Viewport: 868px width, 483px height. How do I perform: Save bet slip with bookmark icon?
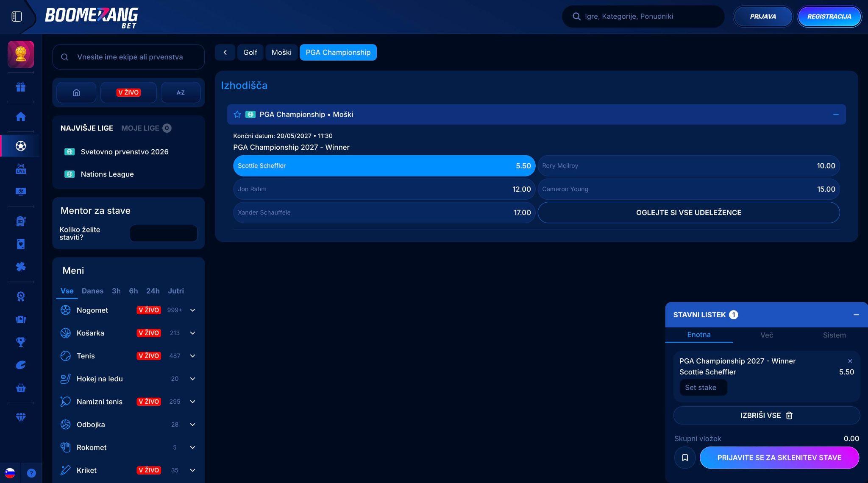[685, 458]
